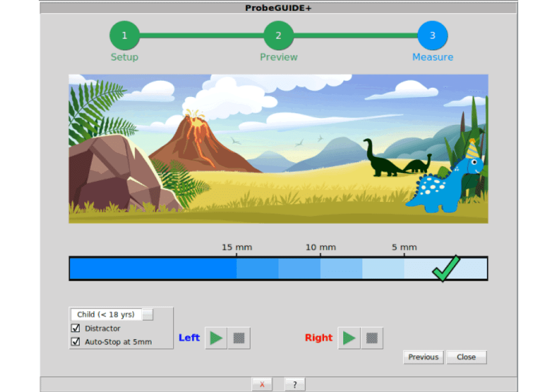This screenshot has height=392, width=557.
Task: Start the Left ear measurement play button
Action: tap(216, 338)
